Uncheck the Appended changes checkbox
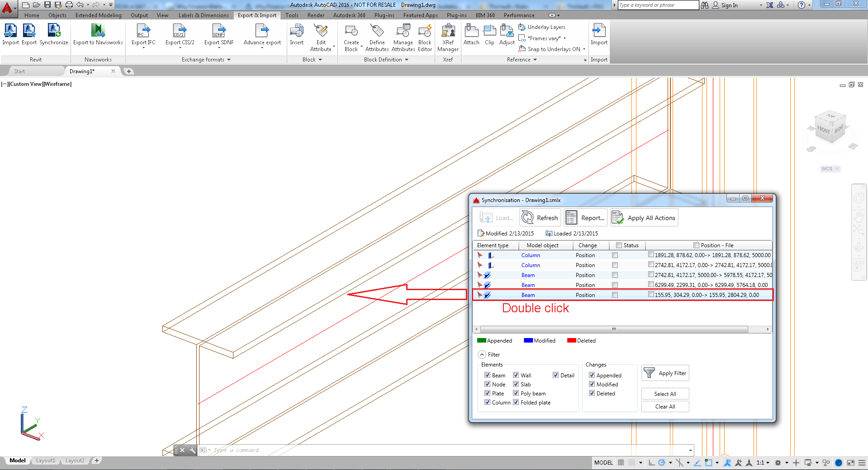This screenshot has width=868, height=470. click(x=592, y=375)
